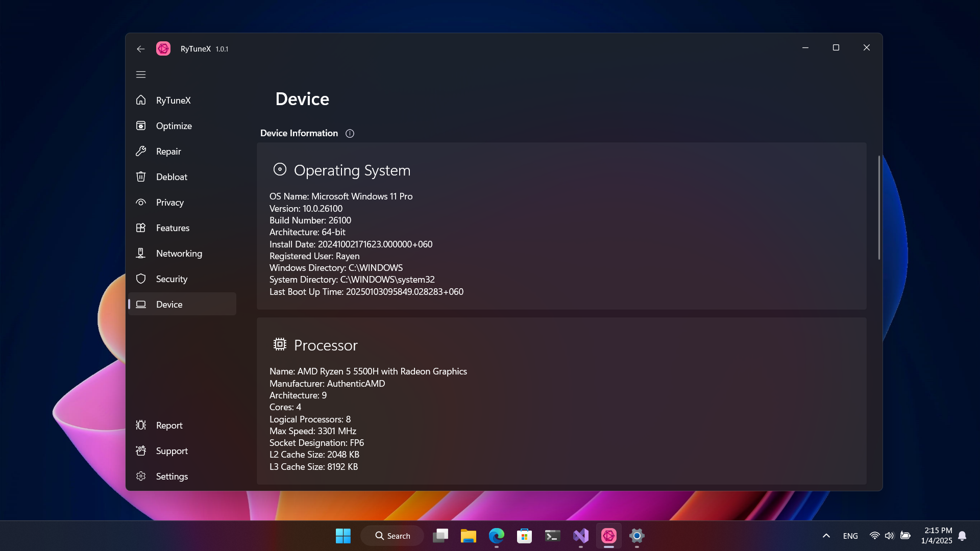This screenshot has width=980, height=551.
Task: Open Microsoft Store from the taskbar
Action: (x=524, y=536)
